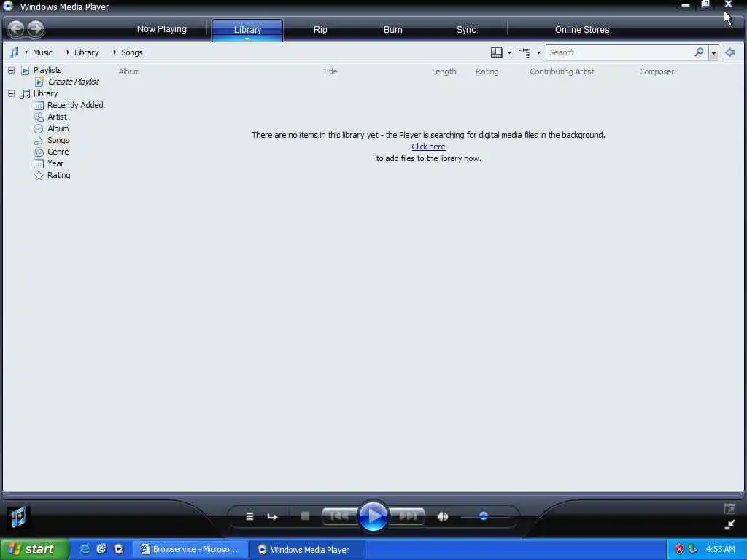The height and width of the screenshot is (560, 747).
Task: Click the Library music notes icon in the tree
Action: coord(25,94)
